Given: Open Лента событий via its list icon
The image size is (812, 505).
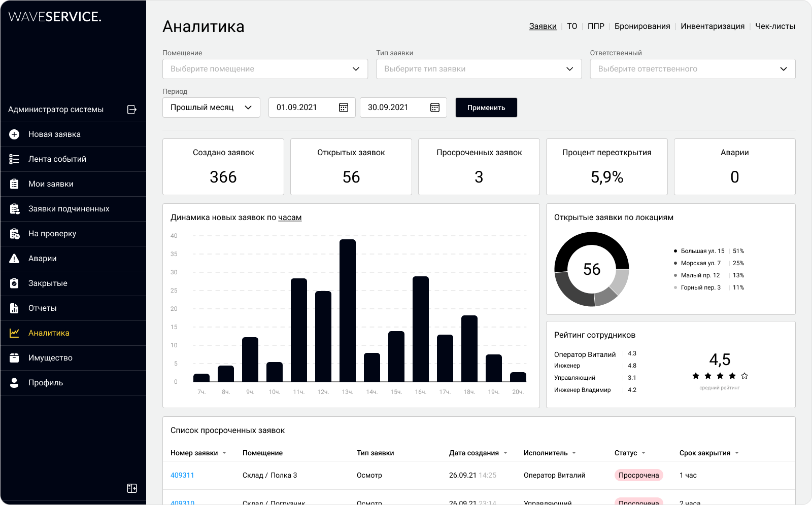Looking at the screenshot, I should coord(14,159).
